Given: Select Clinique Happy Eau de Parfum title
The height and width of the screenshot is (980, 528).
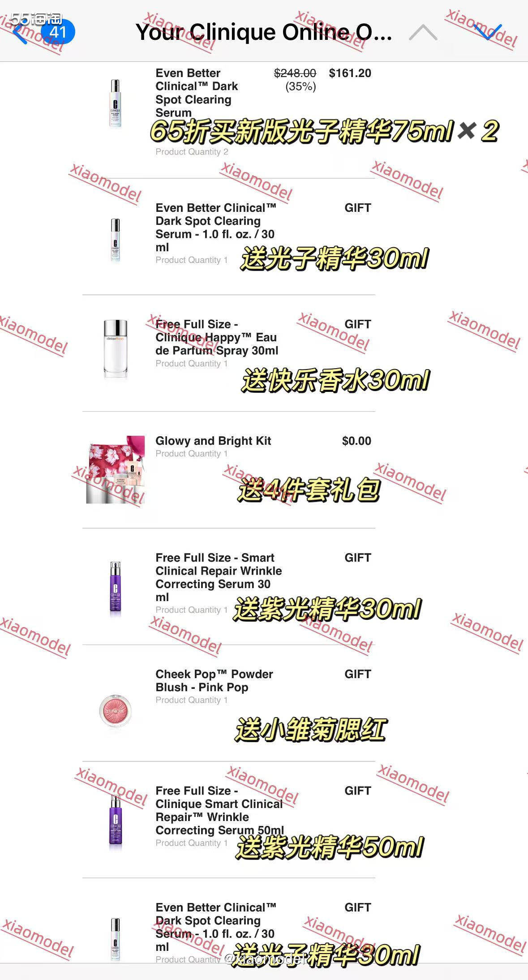Looking at the screenshot, I should [x=217, y=337].
